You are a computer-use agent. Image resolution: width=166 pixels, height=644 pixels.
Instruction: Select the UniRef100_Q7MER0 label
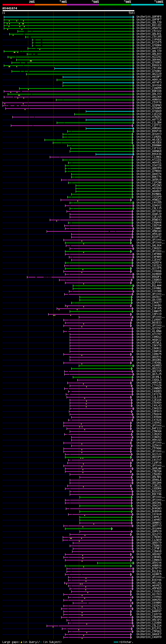click(149, 171)
